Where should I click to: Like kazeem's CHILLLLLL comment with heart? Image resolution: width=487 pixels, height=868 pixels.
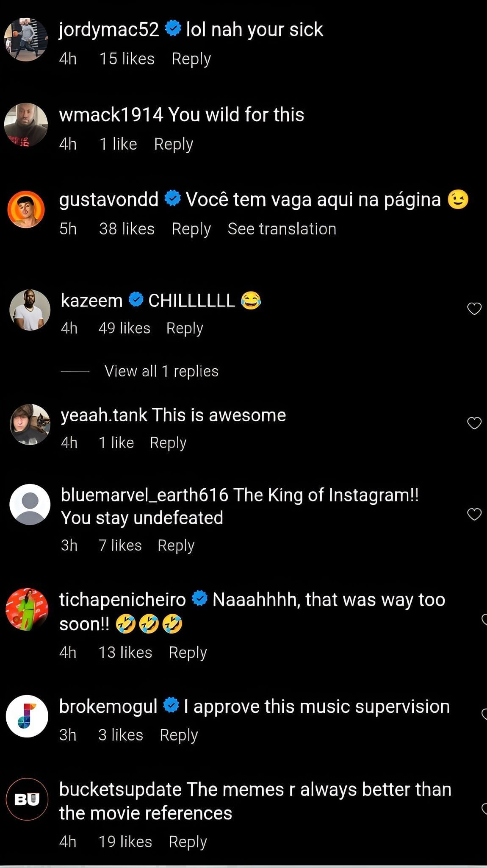(474, 309)
